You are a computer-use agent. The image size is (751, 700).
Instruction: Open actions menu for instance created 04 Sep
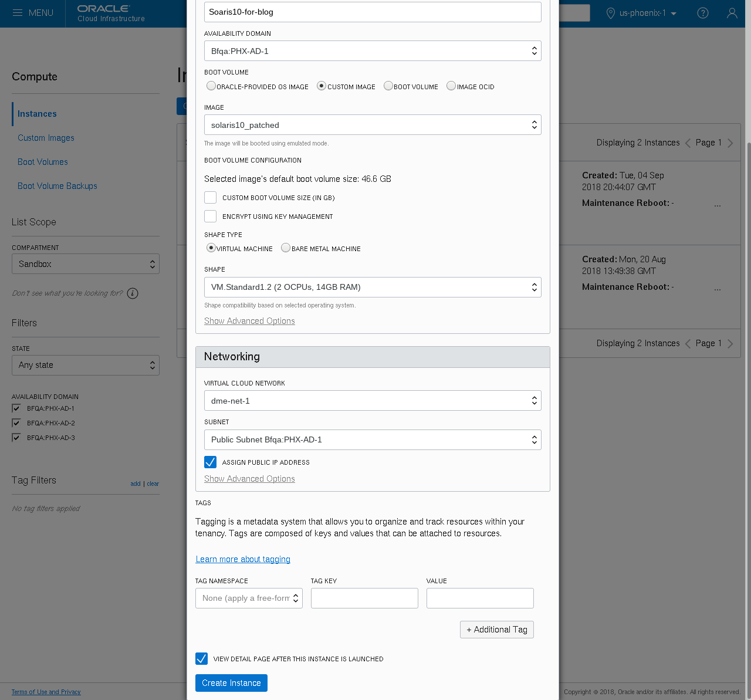tap(718, 206)
